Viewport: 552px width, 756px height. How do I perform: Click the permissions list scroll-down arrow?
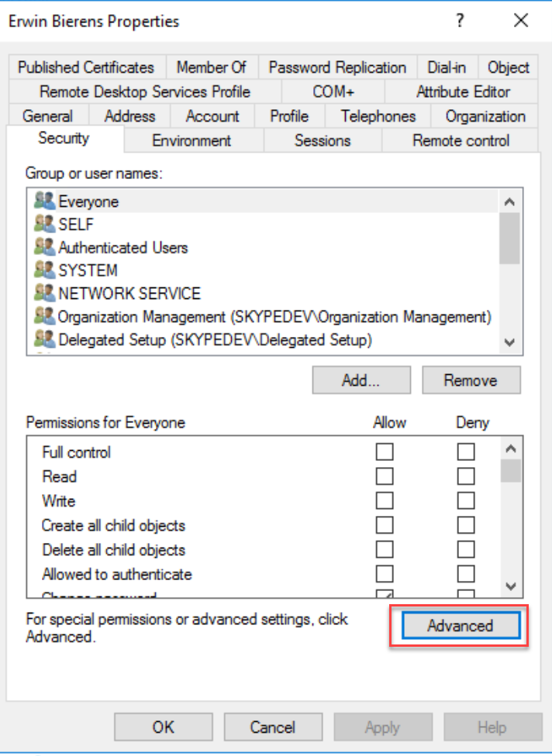pyautogui.click(x=509, y=586)
